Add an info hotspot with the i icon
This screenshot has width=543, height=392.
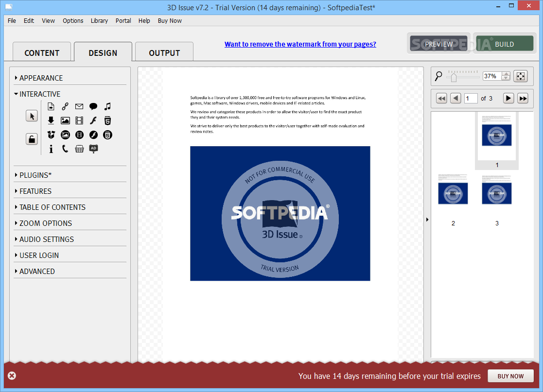[51, 149]
